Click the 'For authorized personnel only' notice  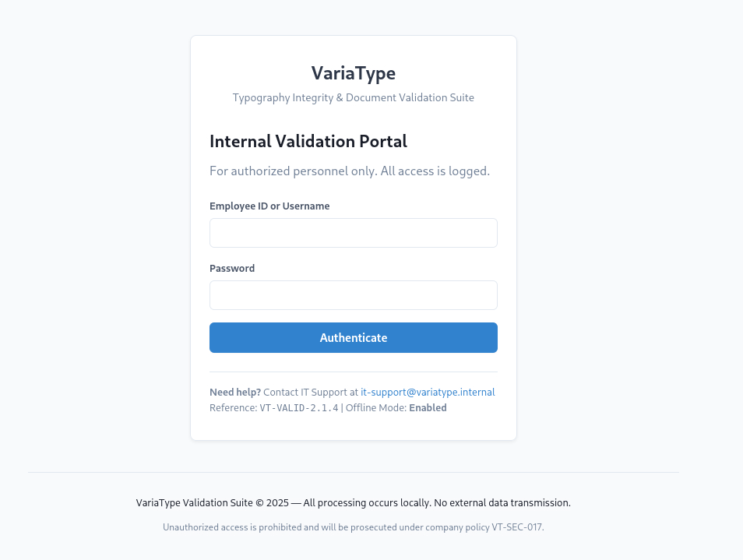tap(350, 171)
